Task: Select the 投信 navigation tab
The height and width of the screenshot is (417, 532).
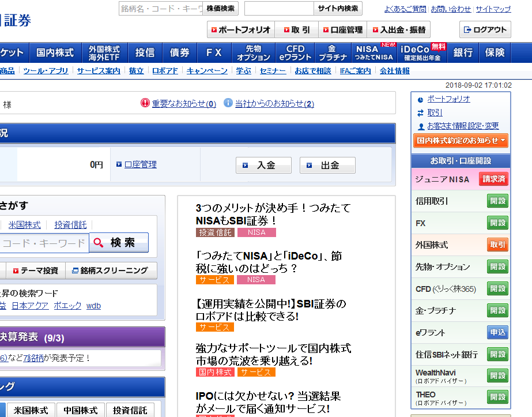Action: click(145, 52)
